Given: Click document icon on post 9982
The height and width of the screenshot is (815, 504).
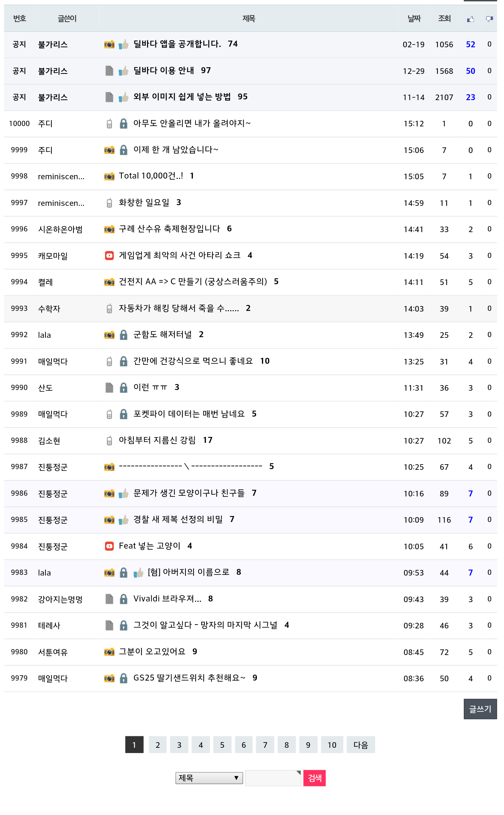Looking at the screenshot, I should (109, 599).
